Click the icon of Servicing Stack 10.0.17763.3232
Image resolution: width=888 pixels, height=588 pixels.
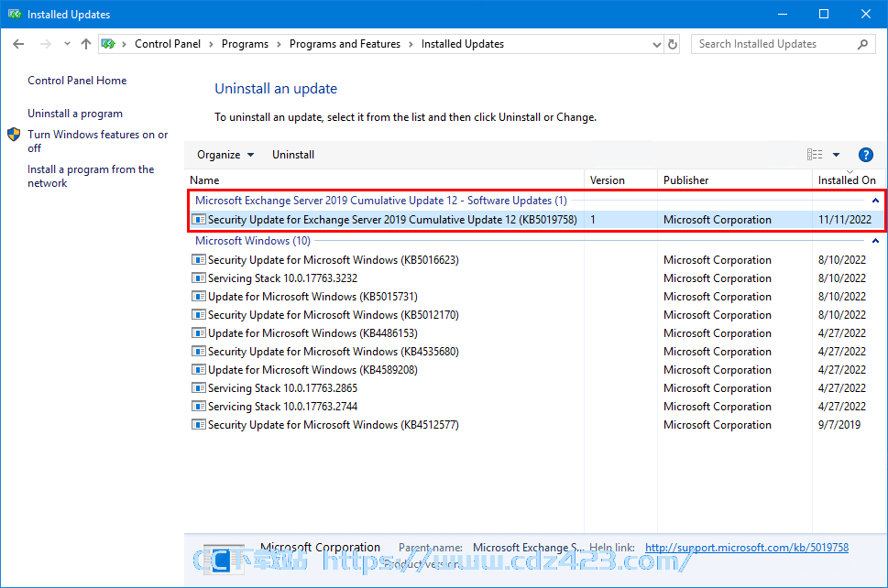pos(198,278)
